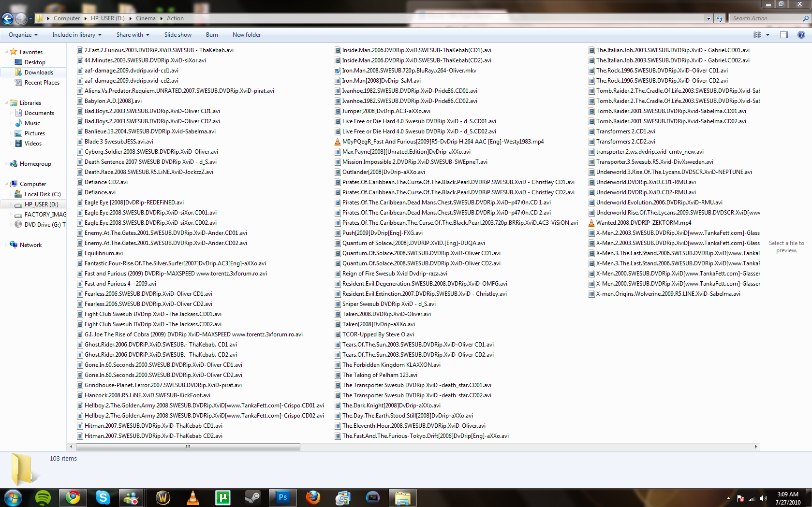This screenshot has width=812, height=507.
Task: Open Firefox from the taskbar
Action: point(313,497)
